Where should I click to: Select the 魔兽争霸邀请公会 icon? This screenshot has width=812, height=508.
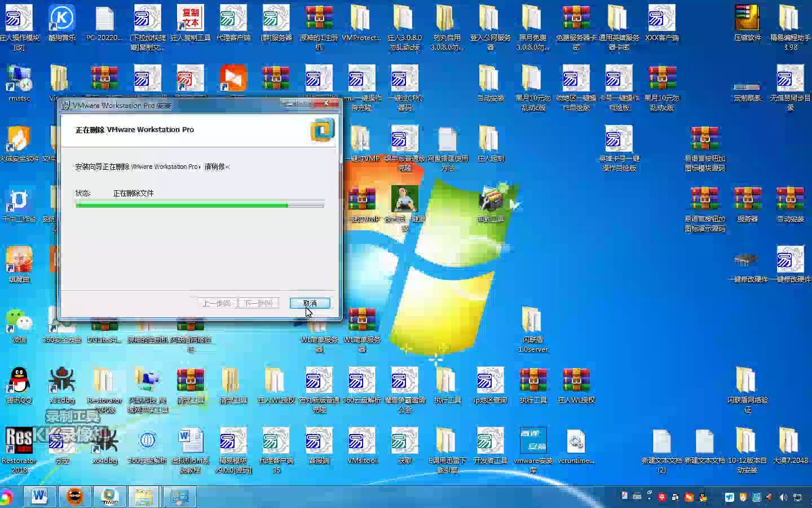404,390
